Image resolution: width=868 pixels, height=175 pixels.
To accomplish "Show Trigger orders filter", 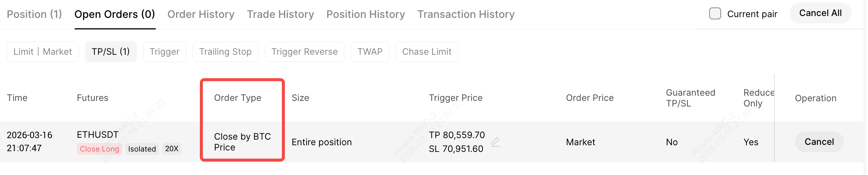I will (164, 52).
